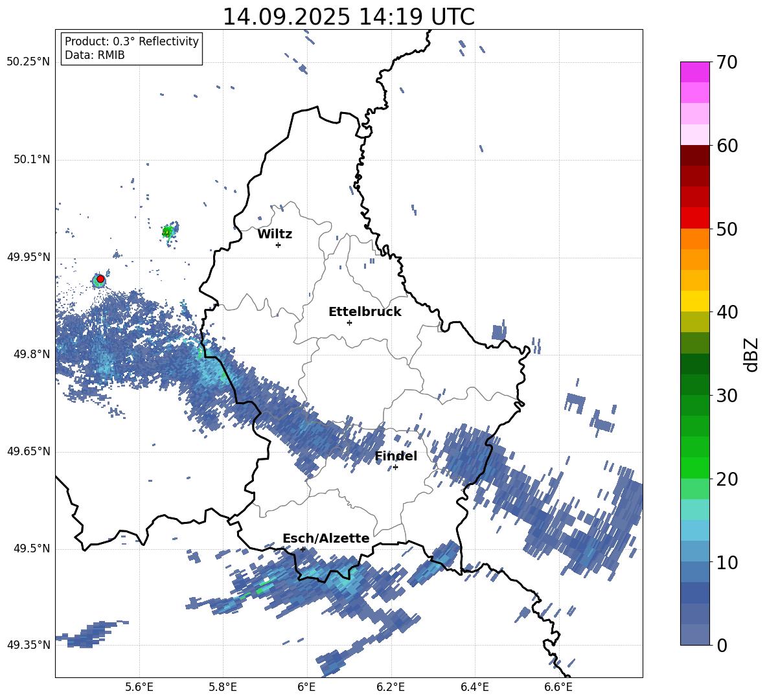Click the 6°E longitude label

(x=306, y=687)
